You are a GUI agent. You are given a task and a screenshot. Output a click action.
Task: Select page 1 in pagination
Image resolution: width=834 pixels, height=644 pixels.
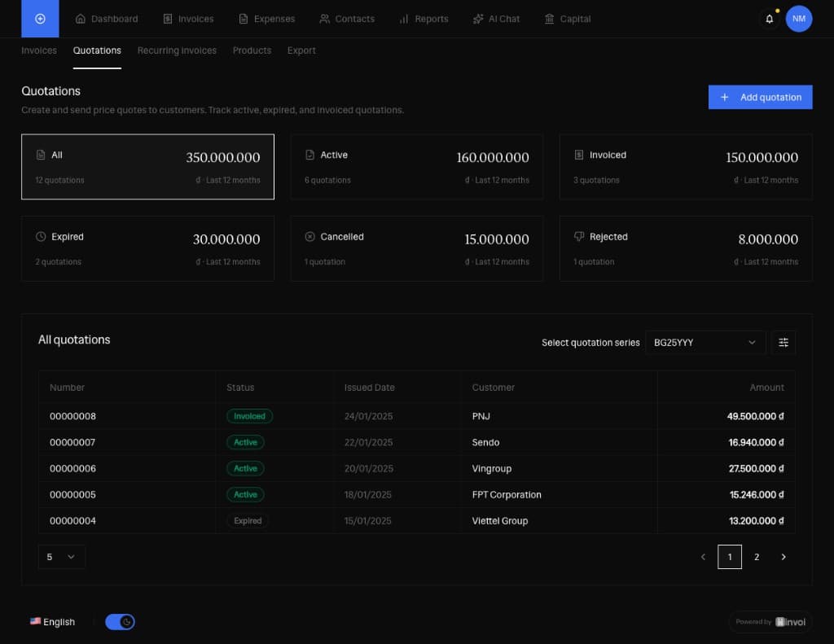coord(730,557)
